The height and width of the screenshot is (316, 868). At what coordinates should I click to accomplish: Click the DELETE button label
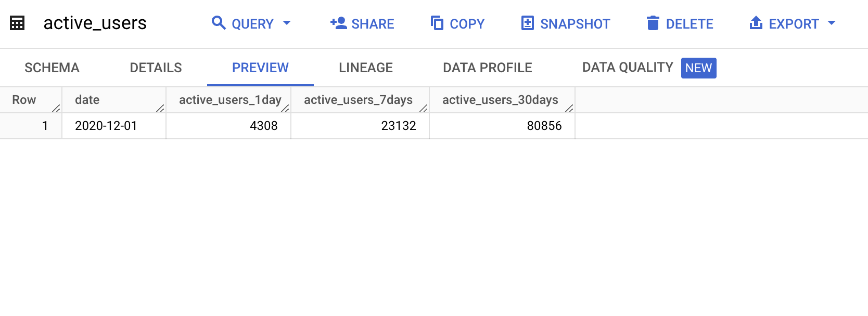coord(690,24)
